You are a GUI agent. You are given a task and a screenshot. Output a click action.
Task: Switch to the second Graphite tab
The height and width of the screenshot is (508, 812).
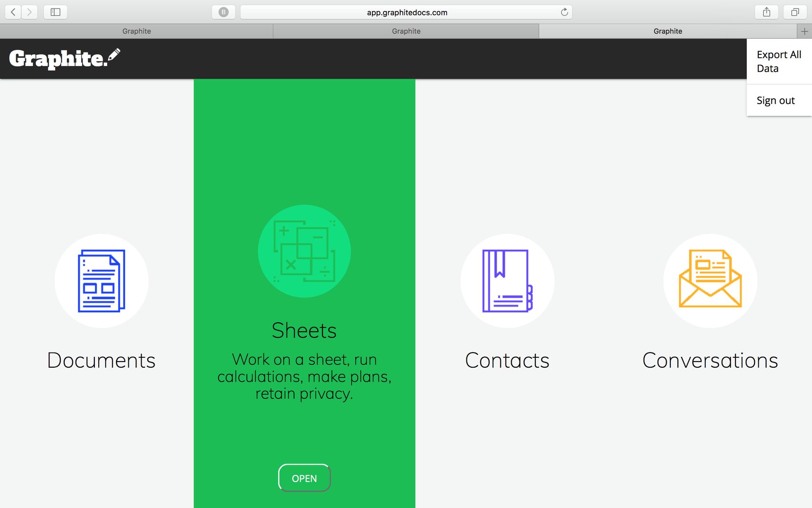click(406, 31)
